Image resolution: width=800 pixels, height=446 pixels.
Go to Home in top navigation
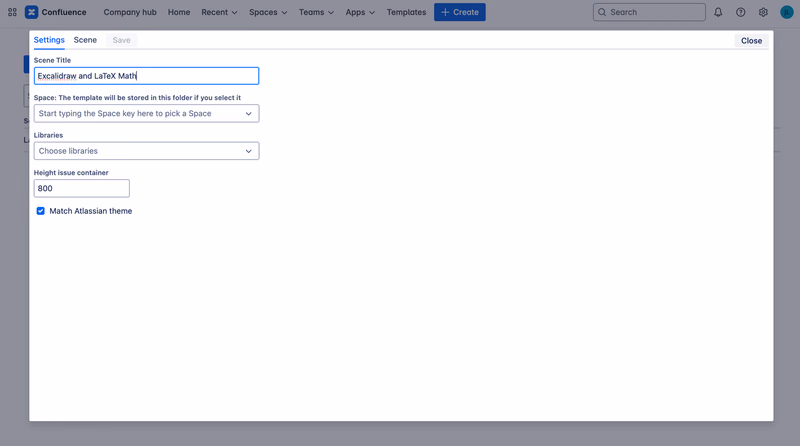click(x=179, y=12)
